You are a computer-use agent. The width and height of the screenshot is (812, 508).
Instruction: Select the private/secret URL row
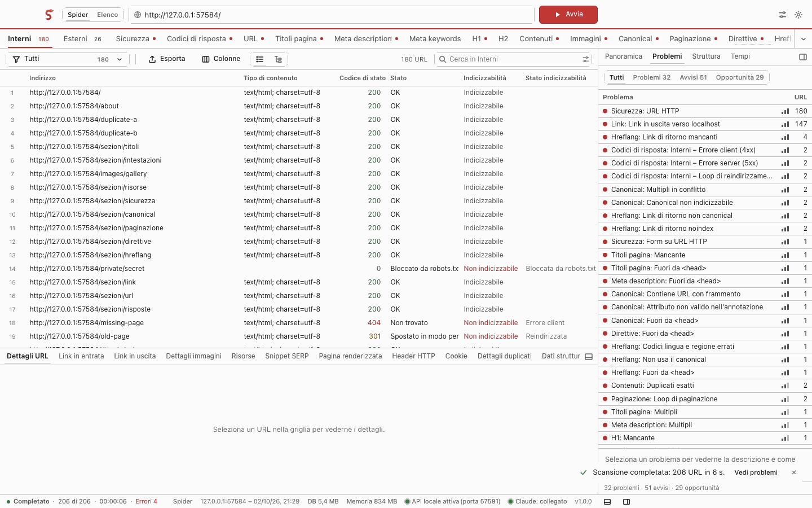[x=299, y=269]
